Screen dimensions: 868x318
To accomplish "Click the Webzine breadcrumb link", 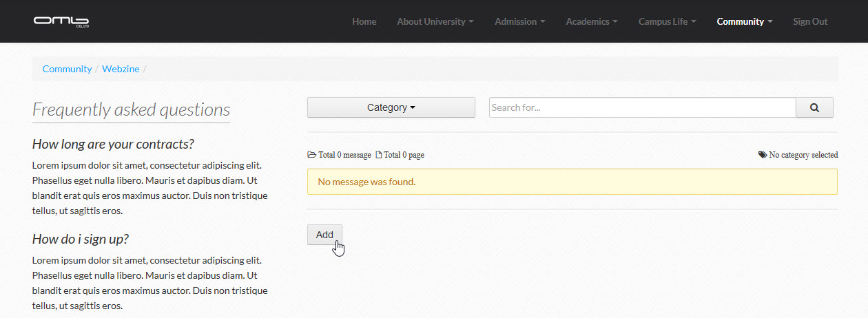I will click(121, 69).
